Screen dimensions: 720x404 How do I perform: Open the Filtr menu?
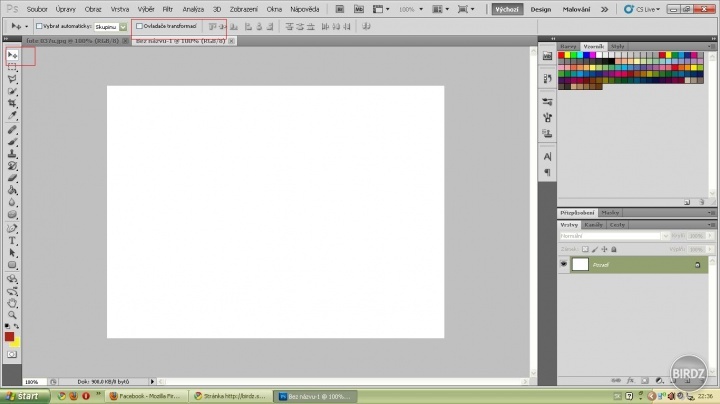tap(168, 9)
